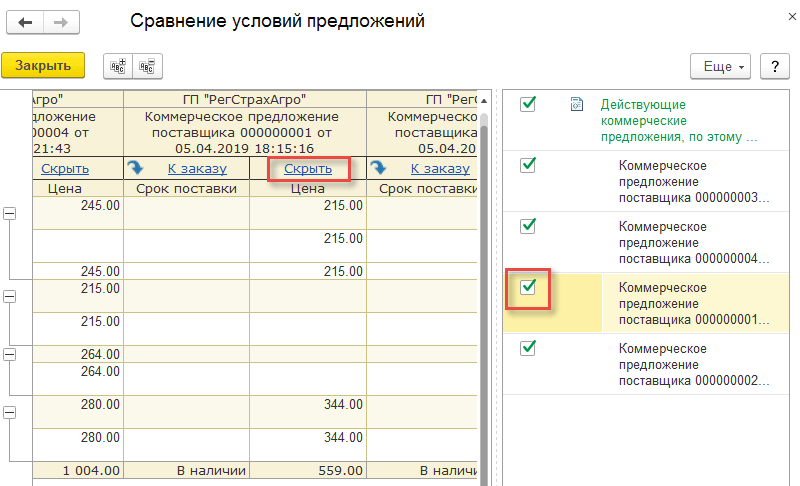The height and width of the screenshot is (486, 800).
Task: Uncheck Действующие коммерческие предложения checkbox
Action: coord(528,104)
